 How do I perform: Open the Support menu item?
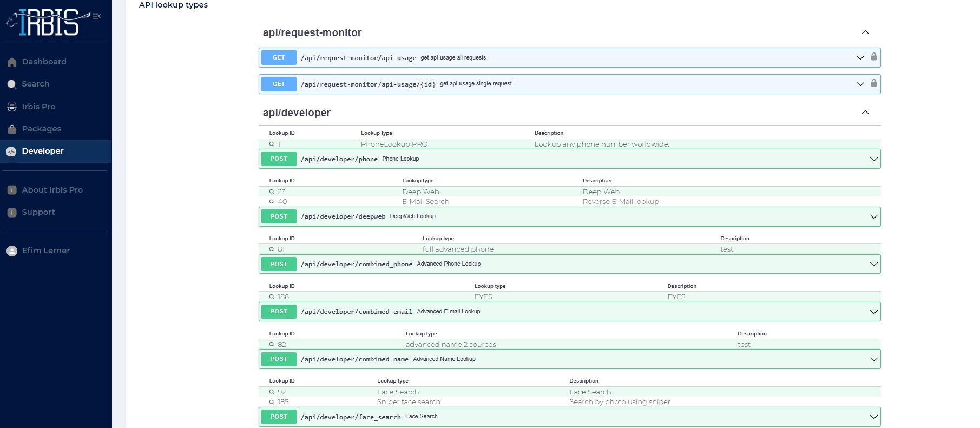click(x=38, y=213)
